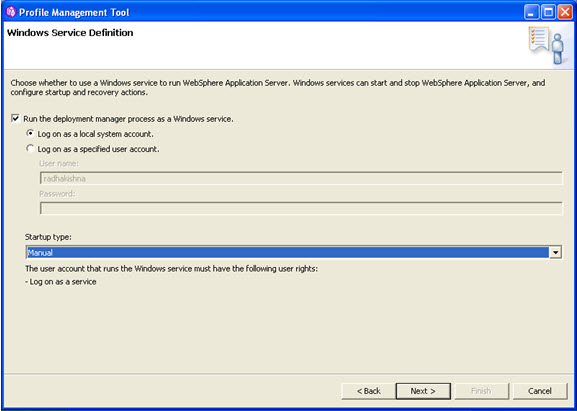Minimize the Profile Management Tool window
The image size is (577, 411).
coord(531,13)
